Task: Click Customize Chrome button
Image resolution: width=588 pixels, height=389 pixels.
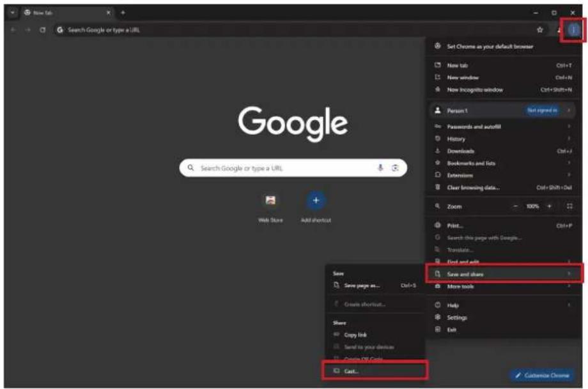Action: click(542, 375)
